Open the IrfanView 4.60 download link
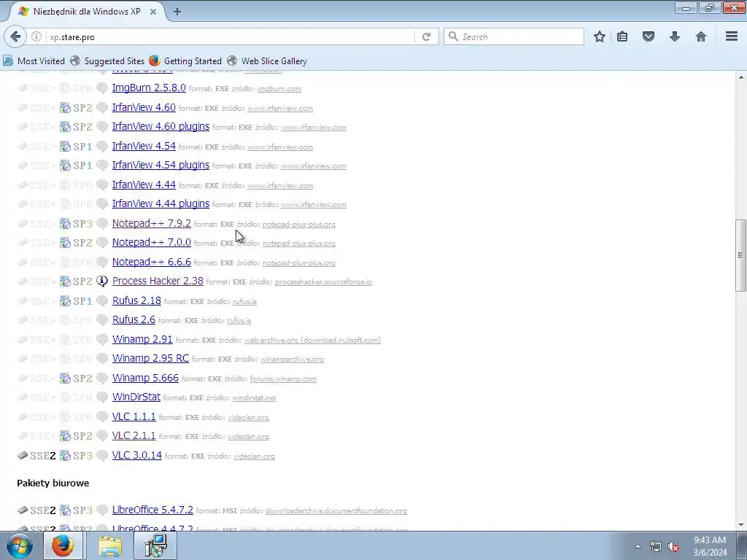This screenshot has height=560, width=747. pos(144,107)
